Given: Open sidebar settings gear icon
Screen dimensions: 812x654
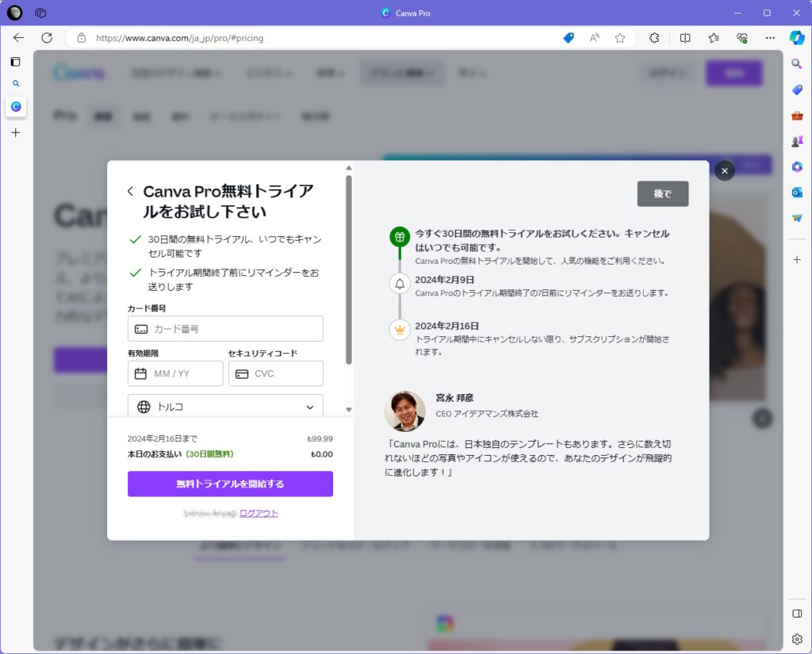Looking at the screenshot, I should (x=797, y=639).
